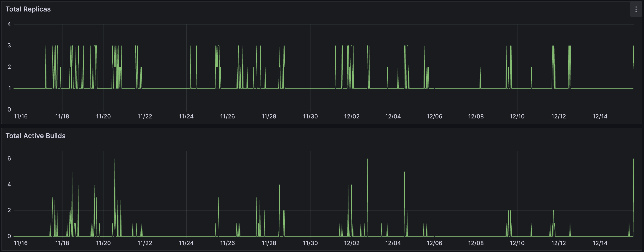Click the value 4 on the Total Replicas y-axis

[x=9, y=24]
